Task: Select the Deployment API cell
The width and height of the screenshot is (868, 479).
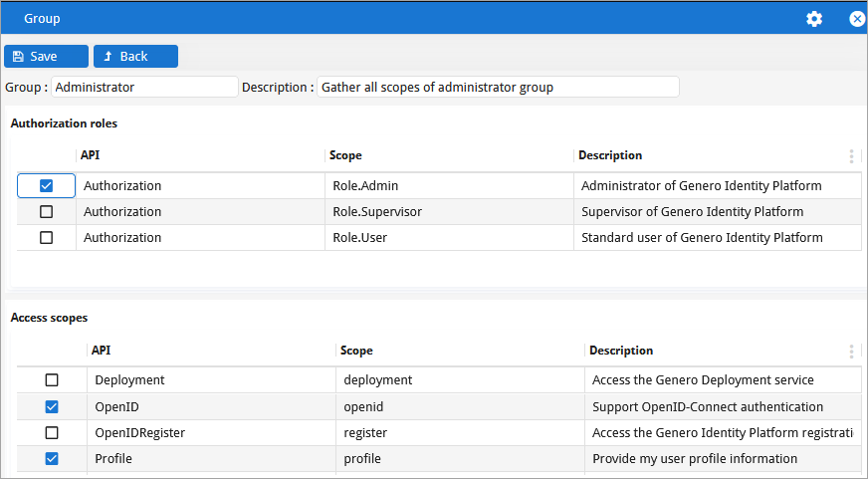Action: pyautogui.click(x=211, y=379)
